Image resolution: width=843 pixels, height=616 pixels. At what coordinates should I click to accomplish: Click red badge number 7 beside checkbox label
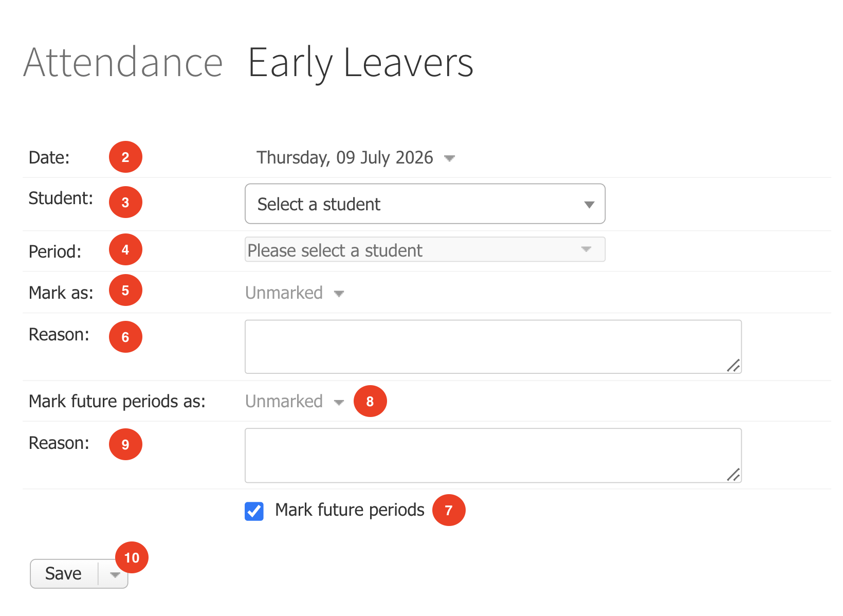pos(449,510)
